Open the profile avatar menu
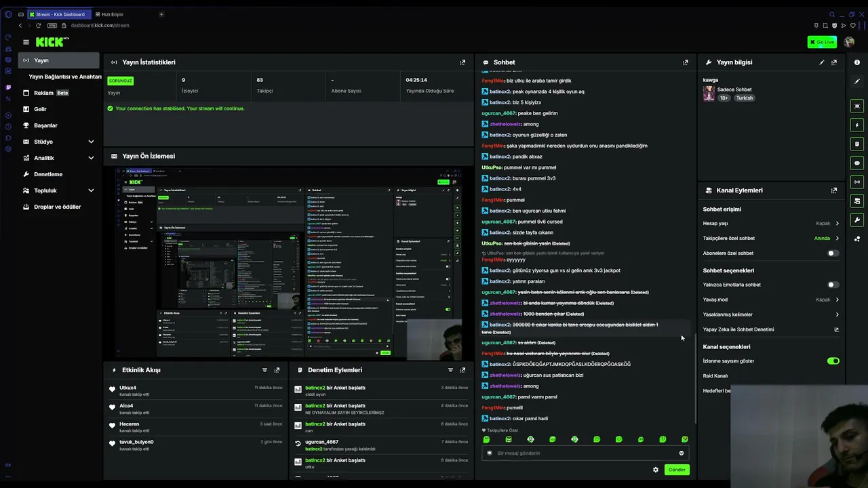The width and height of the screenshot is (868, 488). point(849,42)
